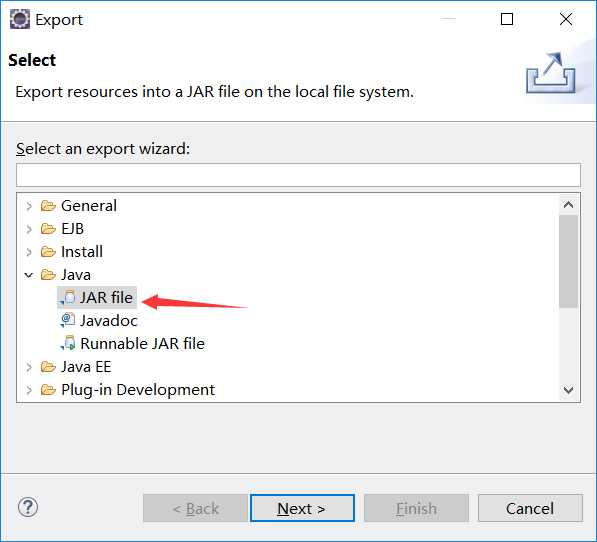Click the Java folder icon
Image resolution: width=597 pixels, height=542 pixels.
(48, 275)
